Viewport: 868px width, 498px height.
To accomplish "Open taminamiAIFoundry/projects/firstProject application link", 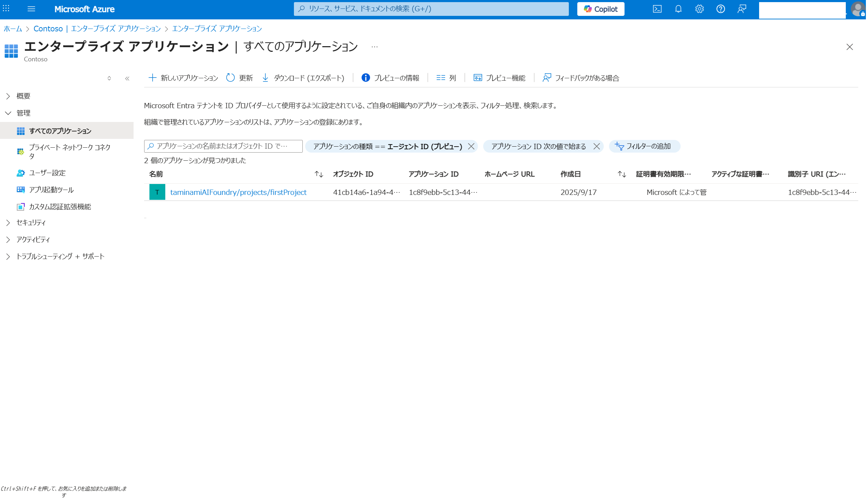I will point(239,192).
